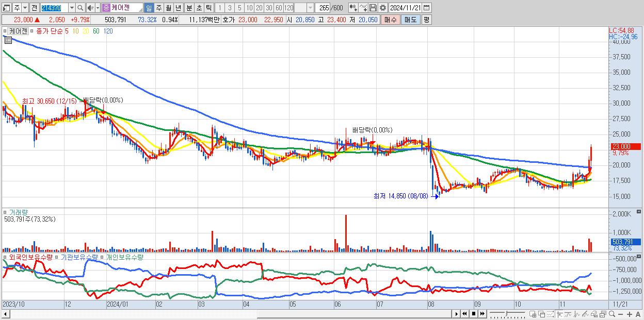
Task: Click the pencil drawing tool icon
Action: pos(585,314)
